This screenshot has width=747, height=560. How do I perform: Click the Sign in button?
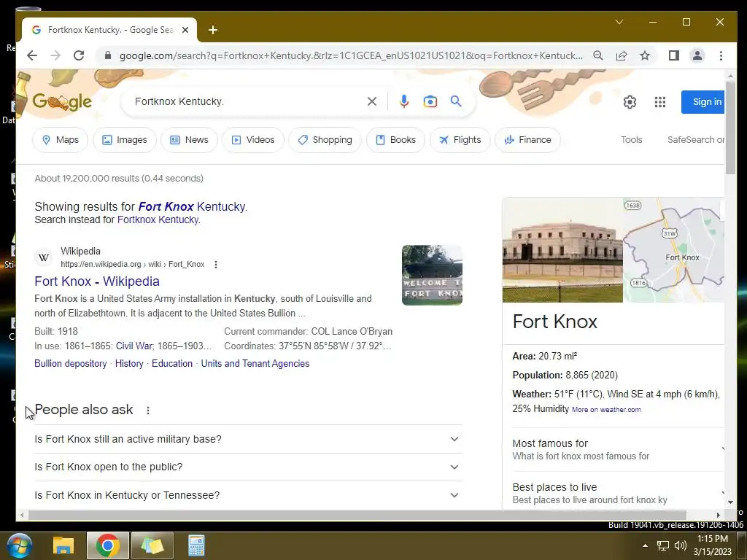click(x=703, y=102)
